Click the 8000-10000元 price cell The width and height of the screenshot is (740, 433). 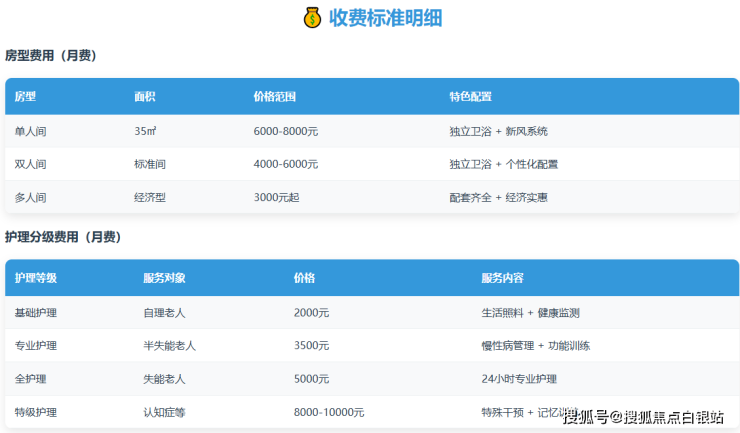[x=329, y=412]
